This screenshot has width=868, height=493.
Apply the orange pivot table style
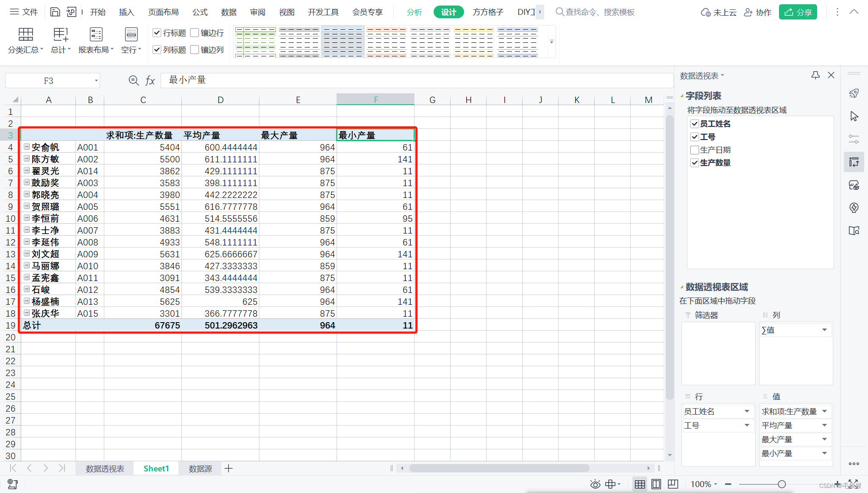point(387,42)
